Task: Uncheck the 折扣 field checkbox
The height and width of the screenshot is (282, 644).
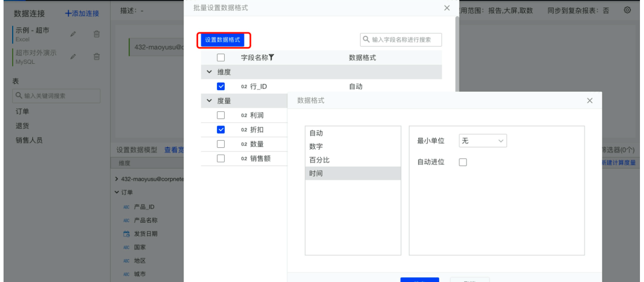Action: (x=221, y=130)
